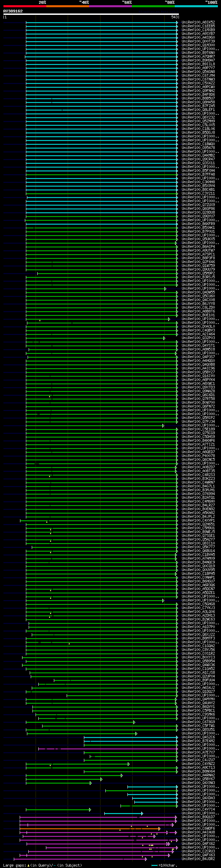221x868 pixels.
Task: Select hit label UniRef100_A0BZD7
Action: click(x=198, y=467)
